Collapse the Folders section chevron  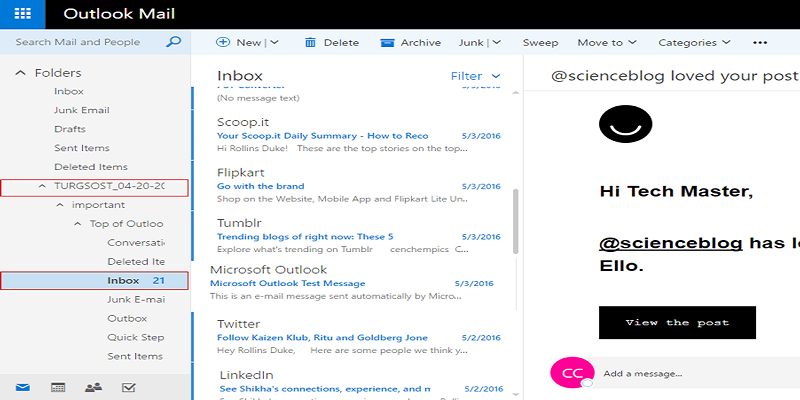[20, 73]
